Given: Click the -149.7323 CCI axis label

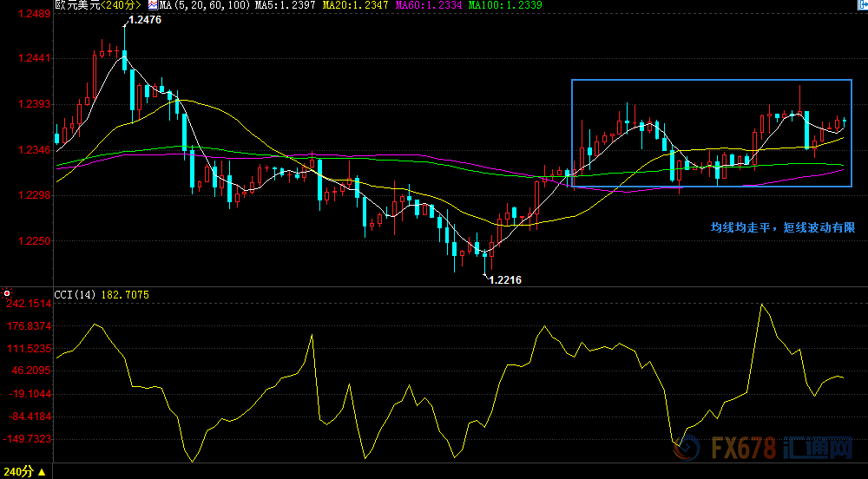Looking at the screenshot, I should [x=27, y=439].
